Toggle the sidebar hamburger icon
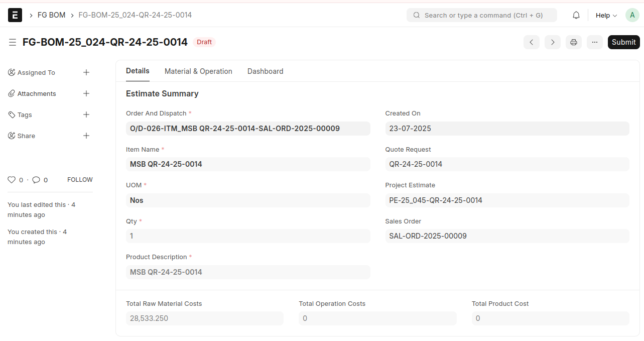Screen dimensions: 644x341 [x=13, y=42]
